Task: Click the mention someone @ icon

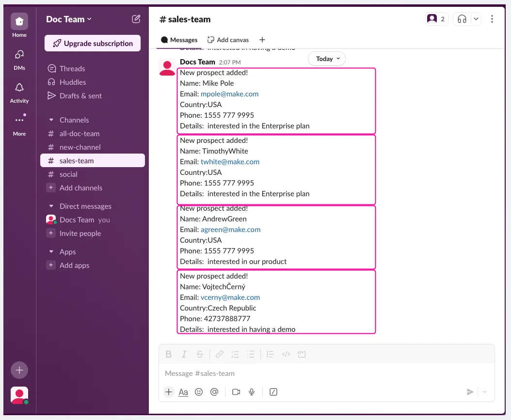Action: (214, 392)
